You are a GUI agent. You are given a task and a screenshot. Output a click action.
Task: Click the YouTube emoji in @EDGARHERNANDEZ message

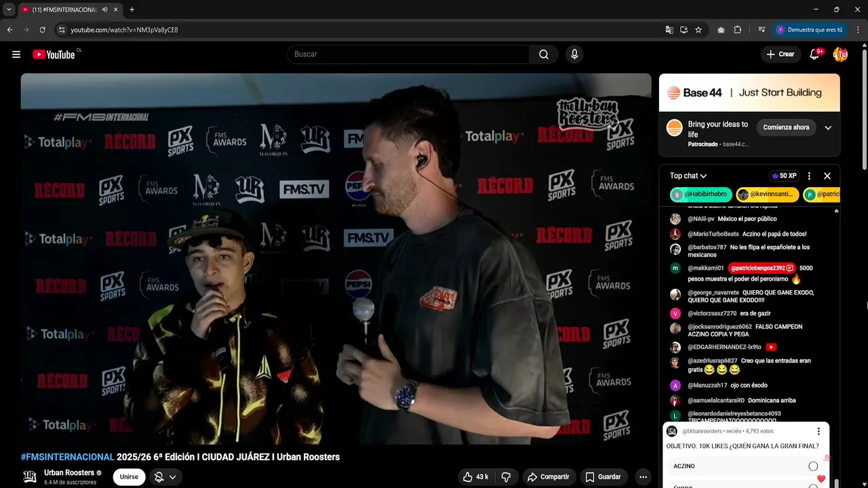[771, 347]
